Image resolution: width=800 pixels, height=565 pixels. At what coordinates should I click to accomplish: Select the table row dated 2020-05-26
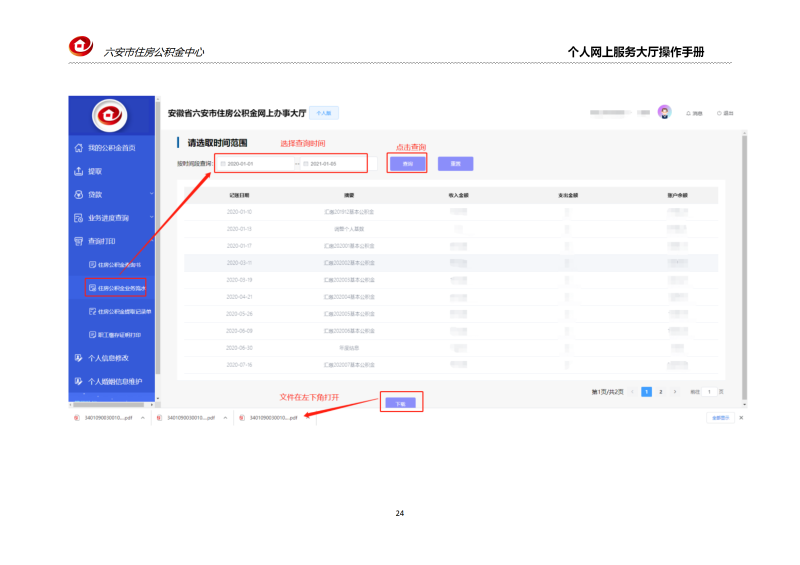click(x=451, y=314)
